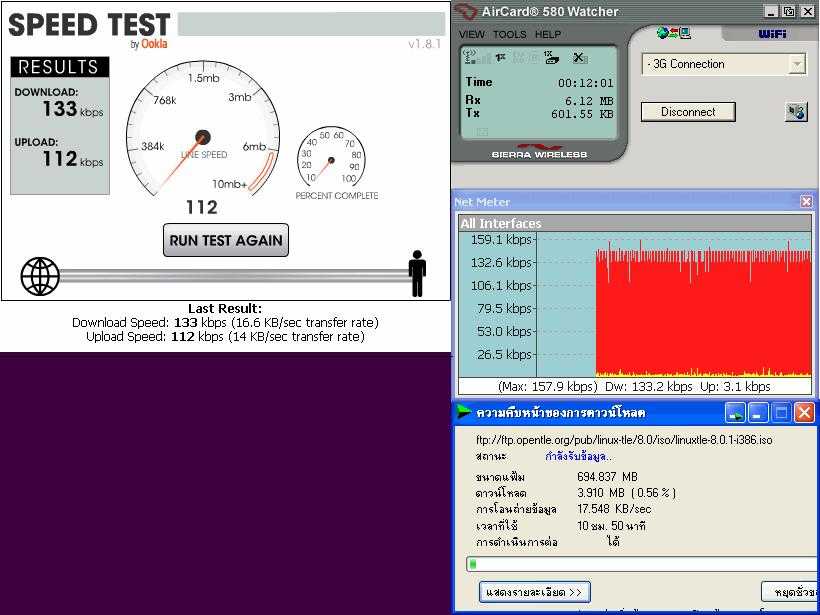Close the Net Meter window
The width and height of the screenshot is (820, 615).
point(806,201)
